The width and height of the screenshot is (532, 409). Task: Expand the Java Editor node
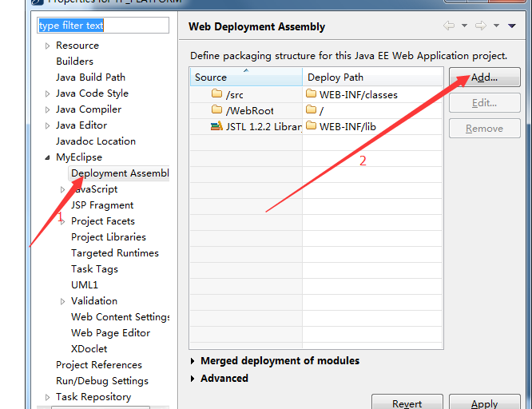click(47, 125)
